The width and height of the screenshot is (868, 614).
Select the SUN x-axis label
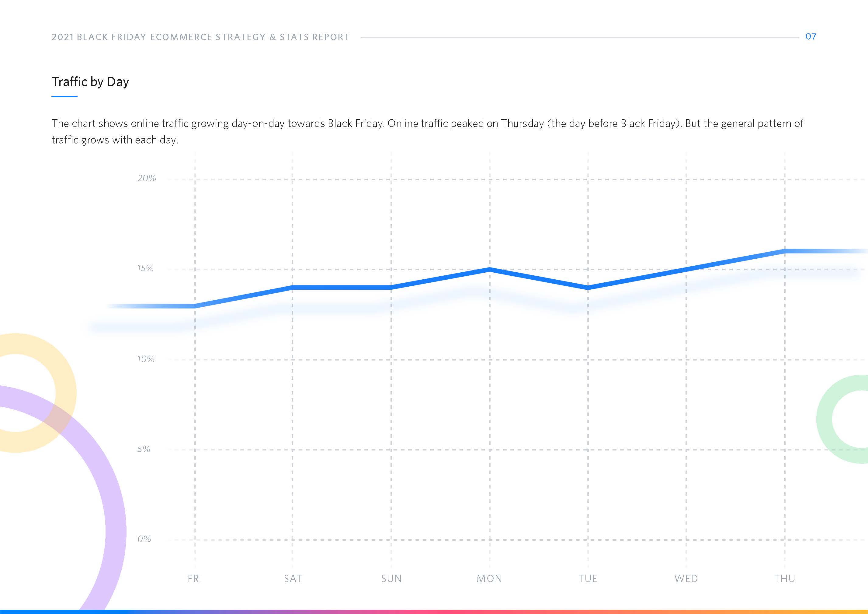coord(391,578)
